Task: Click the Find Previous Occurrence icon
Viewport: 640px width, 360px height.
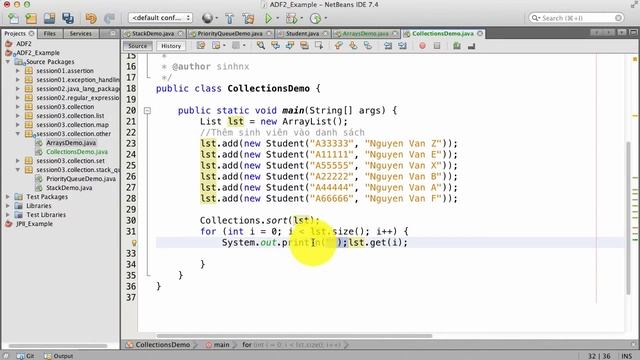Action: click(276, 46)
